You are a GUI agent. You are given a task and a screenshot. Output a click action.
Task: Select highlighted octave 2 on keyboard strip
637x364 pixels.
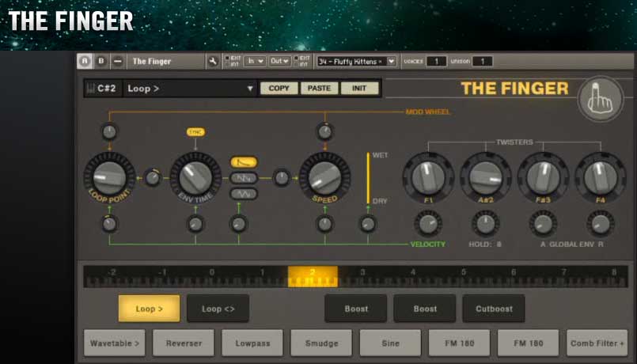(313, 277)
